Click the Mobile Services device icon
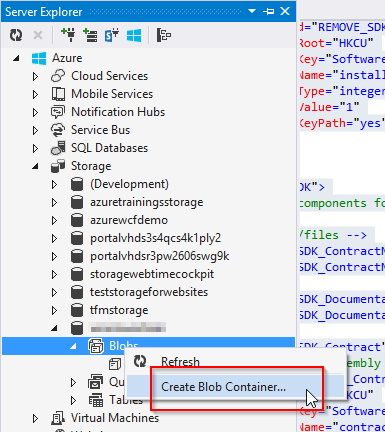385x432 pixels. (58, 94)
